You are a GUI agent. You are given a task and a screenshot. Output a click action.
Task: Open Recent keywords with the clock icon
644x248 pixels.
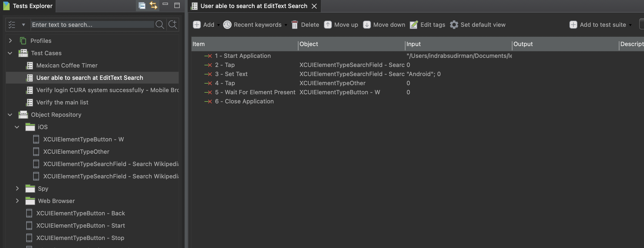click(x=227, y=25)
